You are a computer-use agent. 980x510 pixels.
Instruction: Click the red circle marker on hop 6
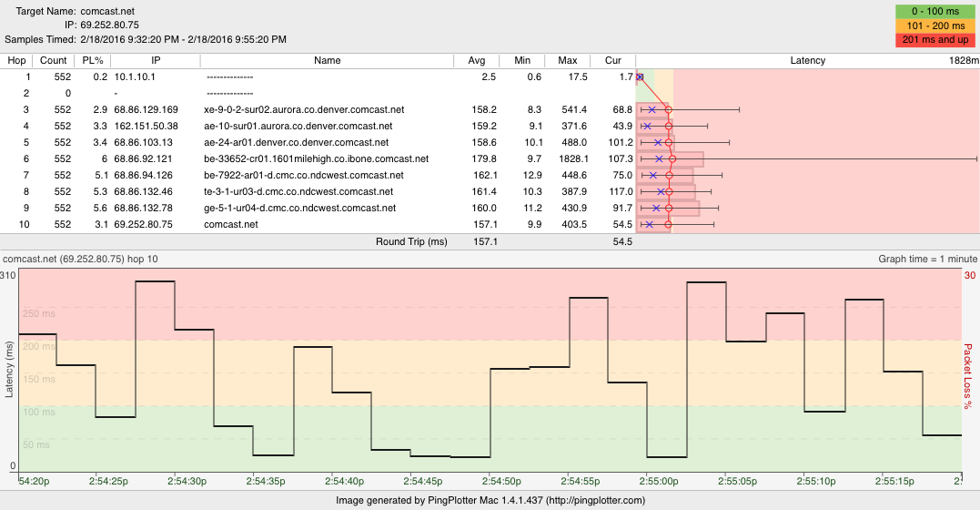pyautogui.click(x=672, y=159)
